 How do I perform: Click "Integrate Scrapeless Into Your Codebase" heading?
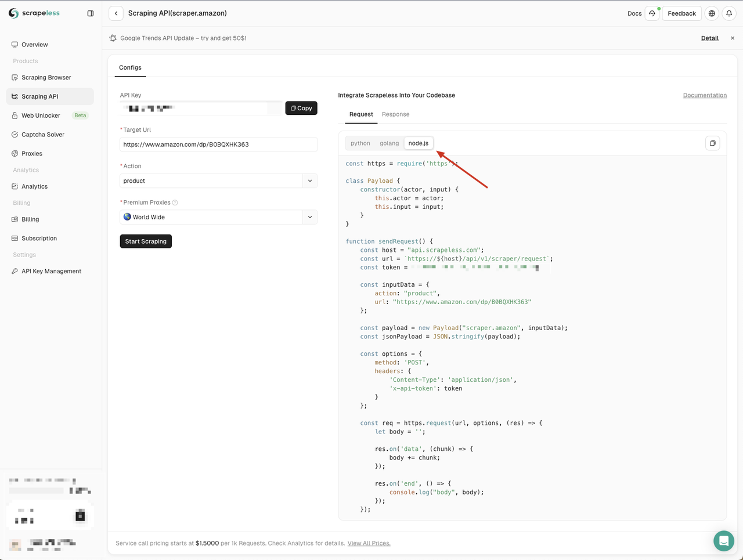click(x=396, y=95)
